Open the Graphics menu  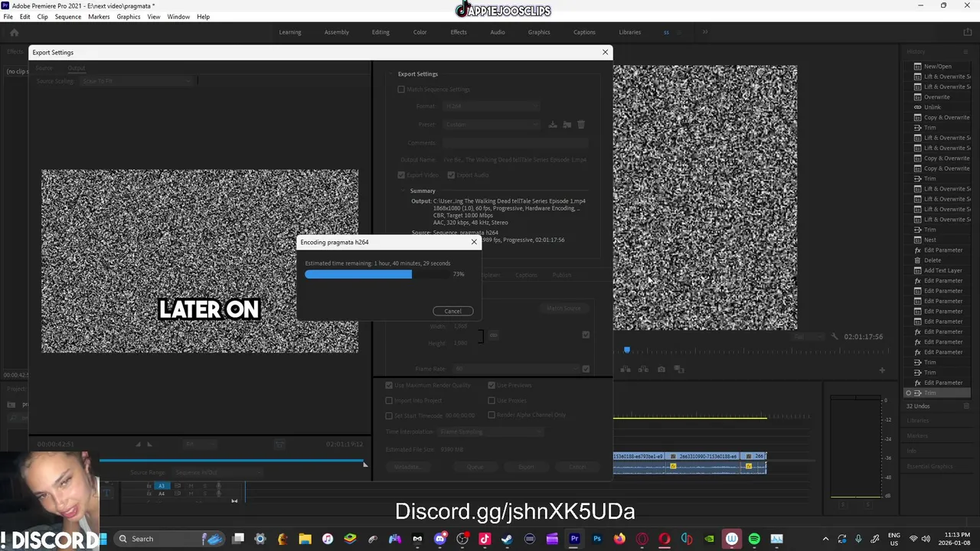coord(129,17)
